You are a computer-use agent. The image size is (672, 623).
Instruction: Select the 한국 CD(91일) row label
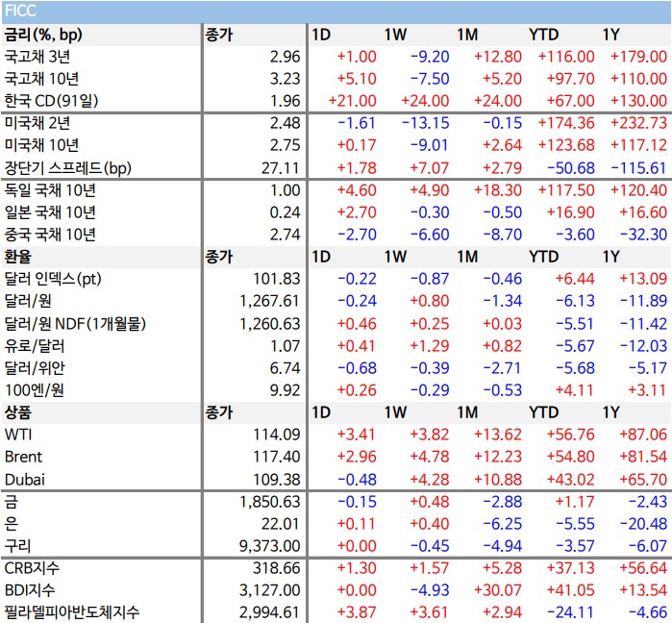click(51, 101)
